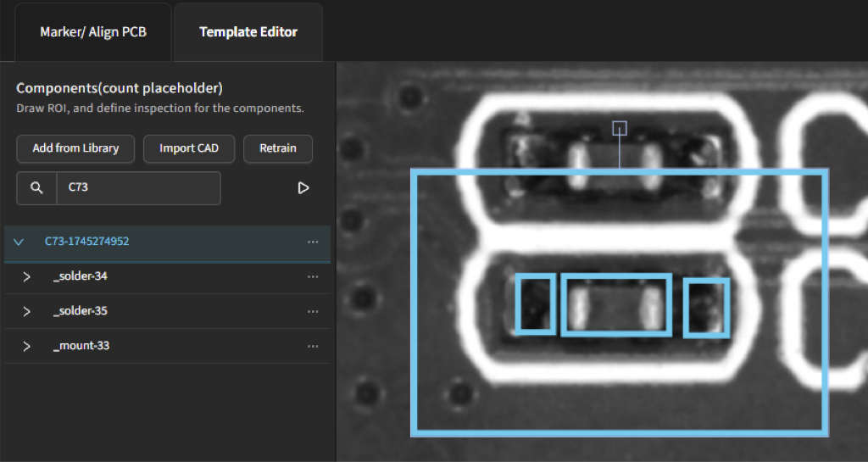
Task: Open more options for _solder-34
Action: pos(313,276)
